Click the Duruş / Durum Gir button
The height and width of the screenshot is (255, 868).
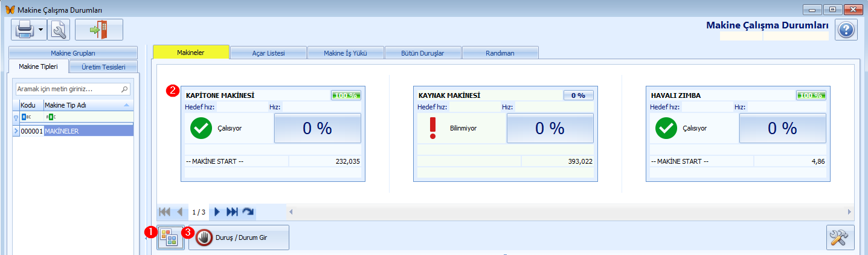point(239,237)
